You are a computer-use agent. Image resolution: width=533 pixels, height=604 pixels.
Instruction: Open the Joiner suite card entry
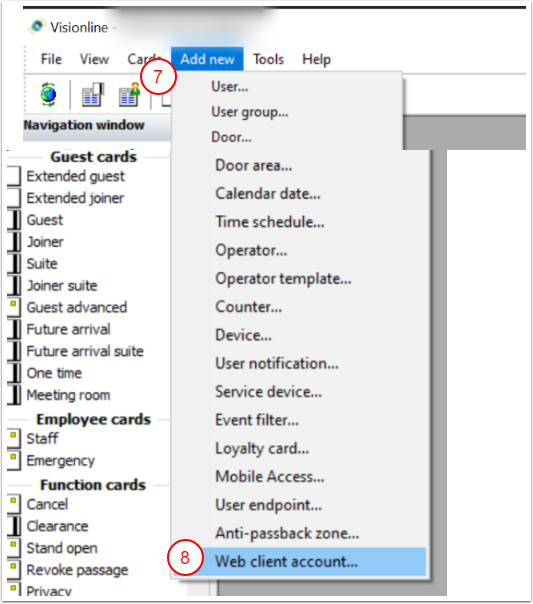click(62, 286)
